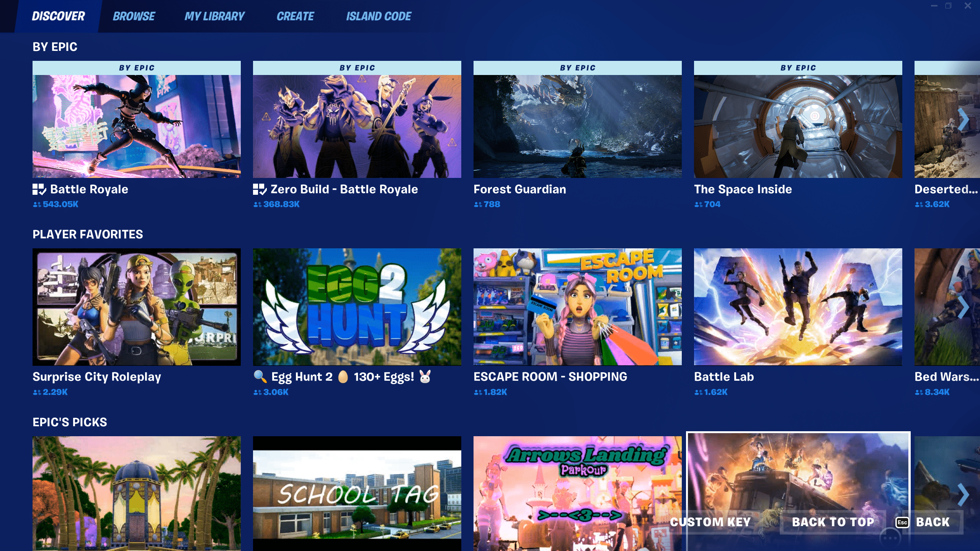Select the Arrows Landing Parkour thumbnail
The height and width of the screenshot is (551, 980).
coord(578,494)
